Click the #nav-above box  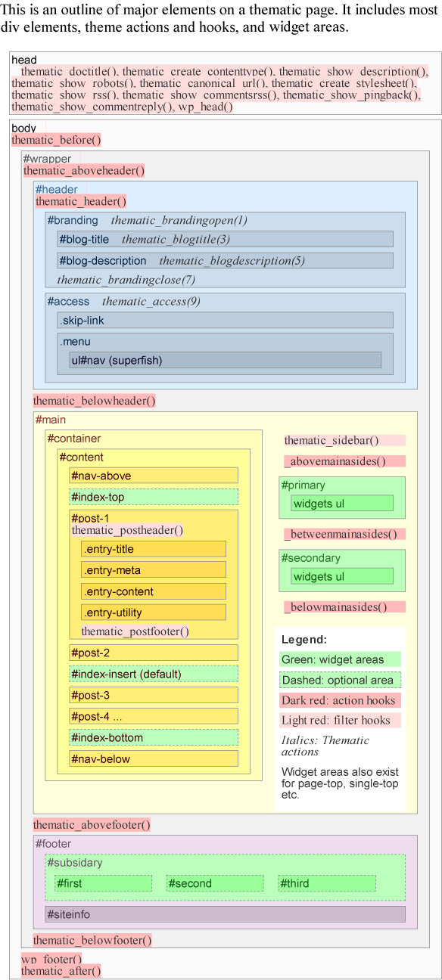coord(154,476)
